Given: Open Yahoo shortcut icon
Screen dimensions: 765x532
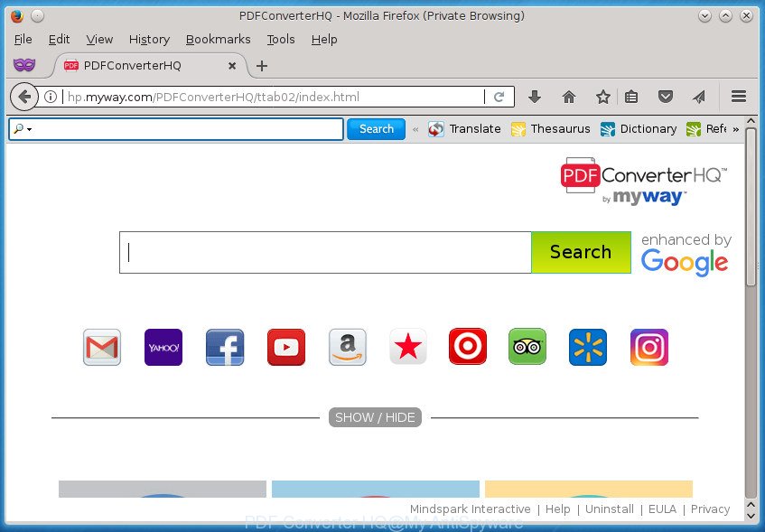Looking at the screenshot, I should tap(163, 347).
